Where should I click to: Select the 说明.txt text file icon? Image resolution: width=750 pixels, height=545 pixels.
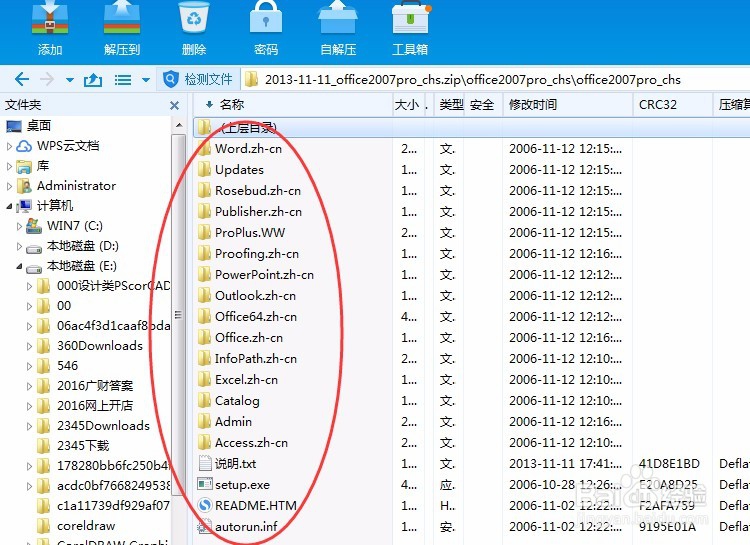click(x=205, y=463)
